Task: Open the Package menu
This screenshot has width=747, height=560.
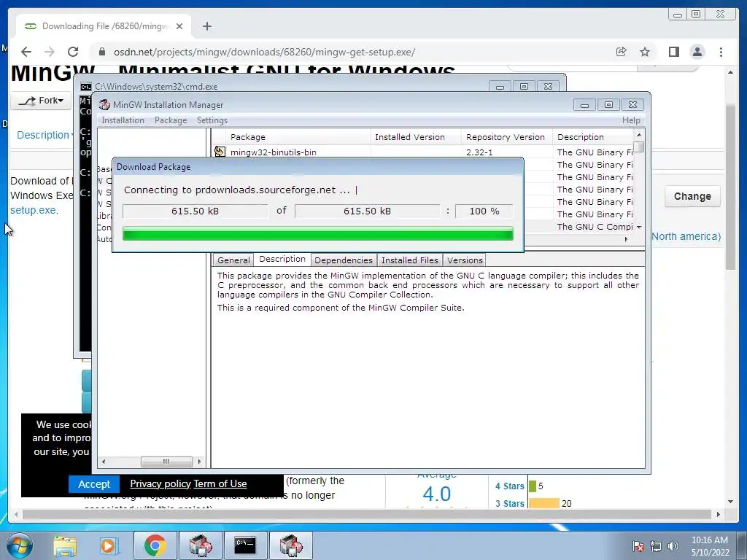Action: 171,120
